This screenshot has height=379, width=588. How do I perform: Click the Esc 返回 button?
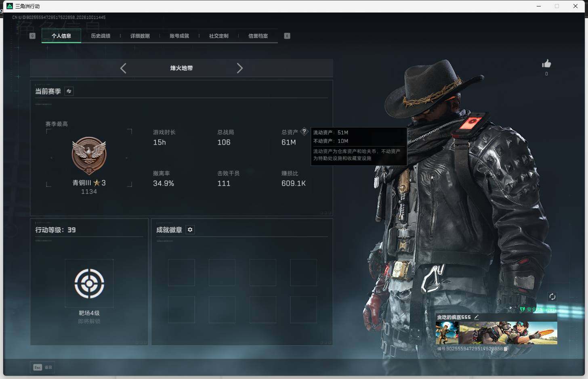coord(42,367)
